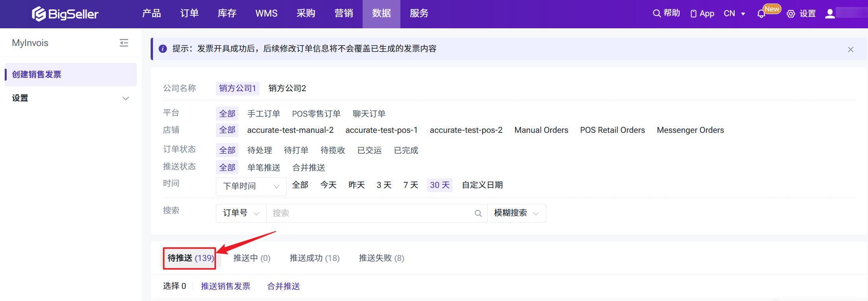Image resolution: width=868 pixels, height=301 pixels.
Task: Click into the order search input
Action: tap(370, 213)
